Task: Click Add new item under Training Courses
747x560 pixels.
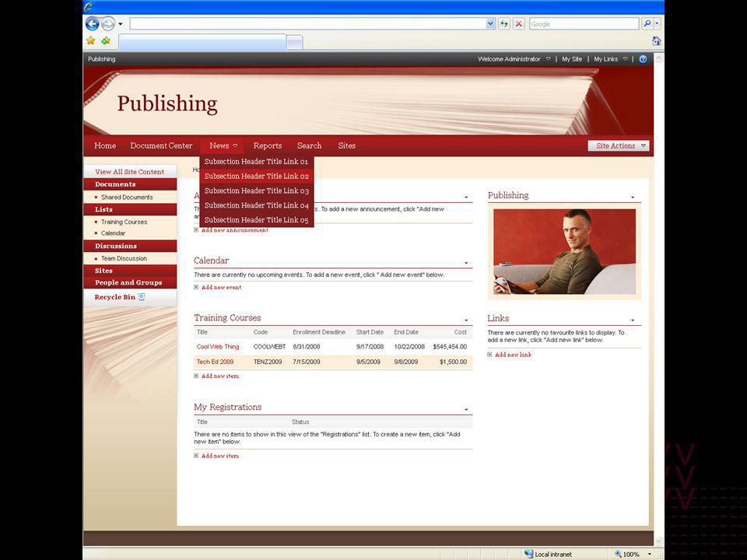Action: click(219, 376)
